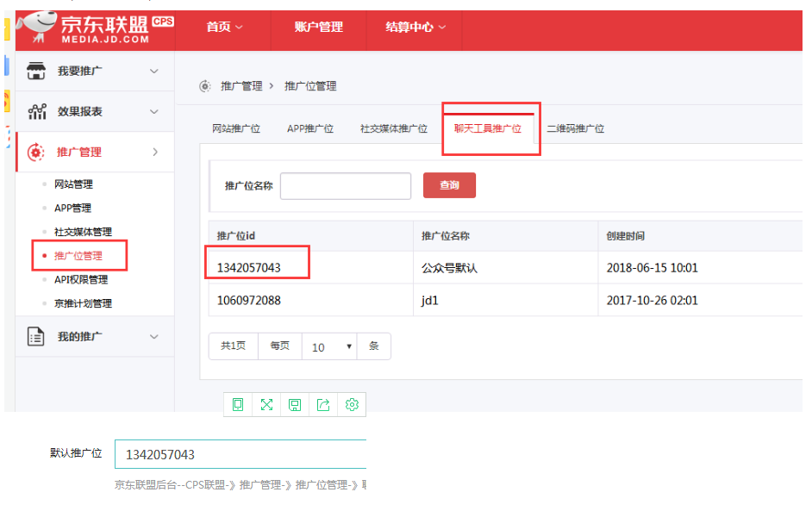The height and width of the screenshot is (511, 812).
Task: Open API权限管理 in the sidebar
Action: click(x=81, y=279)
